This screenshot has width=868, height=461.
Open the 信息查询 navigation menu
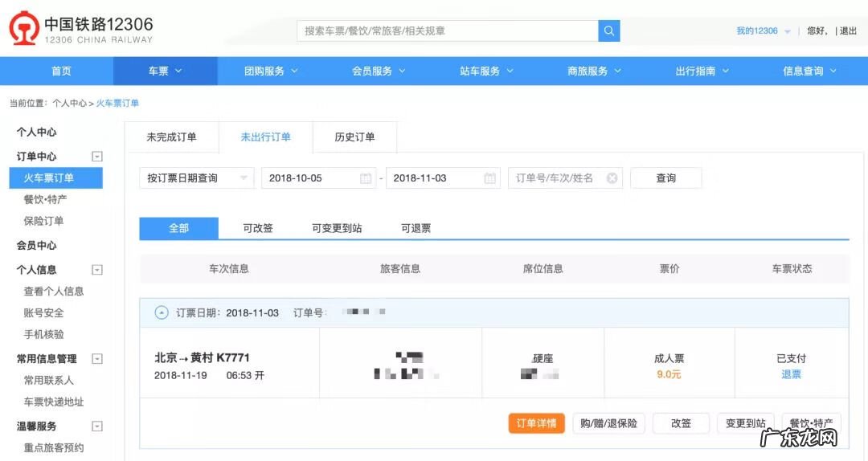point(810,71)
